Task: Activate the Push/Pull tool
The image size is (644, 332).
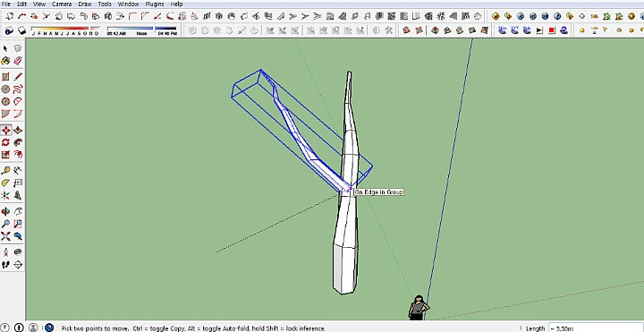Action: click(18, 131)
